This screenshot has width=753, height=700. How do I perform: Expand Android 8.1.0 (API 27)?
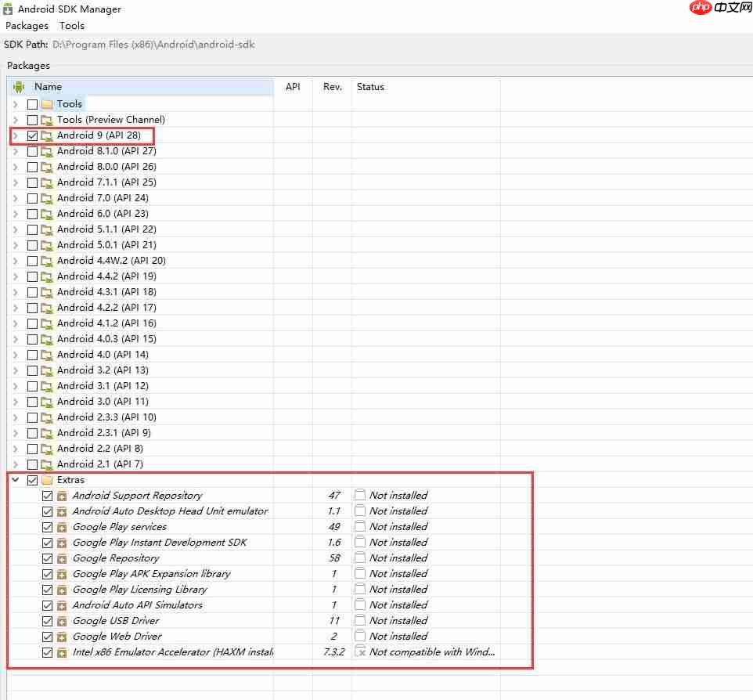[x=15, y=150]
